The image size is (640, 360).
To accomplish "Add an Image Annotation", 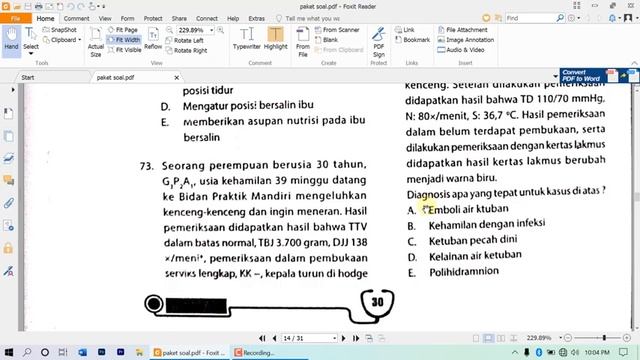I will (x=466, y=40).
